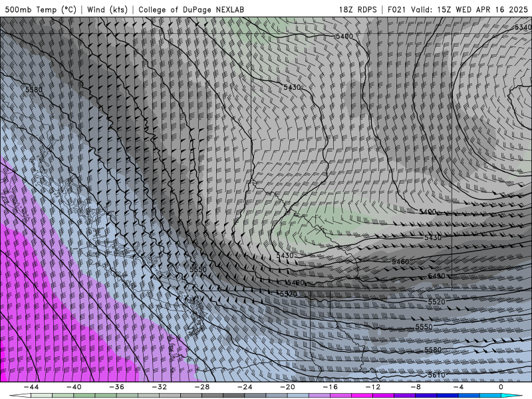Click the "18Z RDPS" model run label

[x=358, y=9]
